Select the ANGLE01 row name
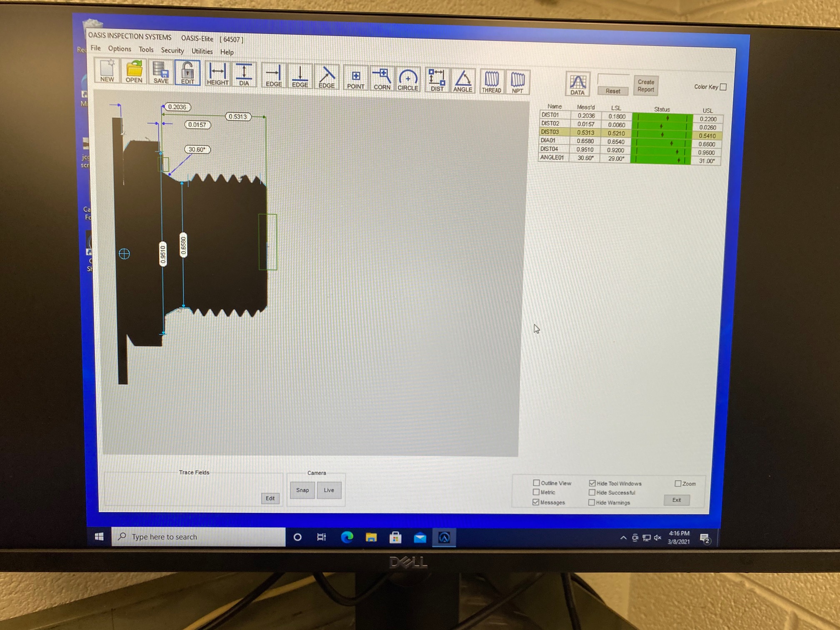This screenshot has width=840, height=630. tap(552, 157)
